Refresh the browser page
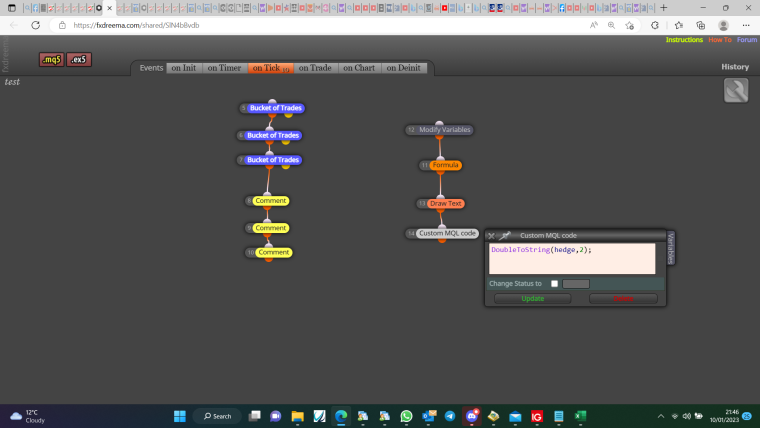Screen dimensions: 760x428 35,25
